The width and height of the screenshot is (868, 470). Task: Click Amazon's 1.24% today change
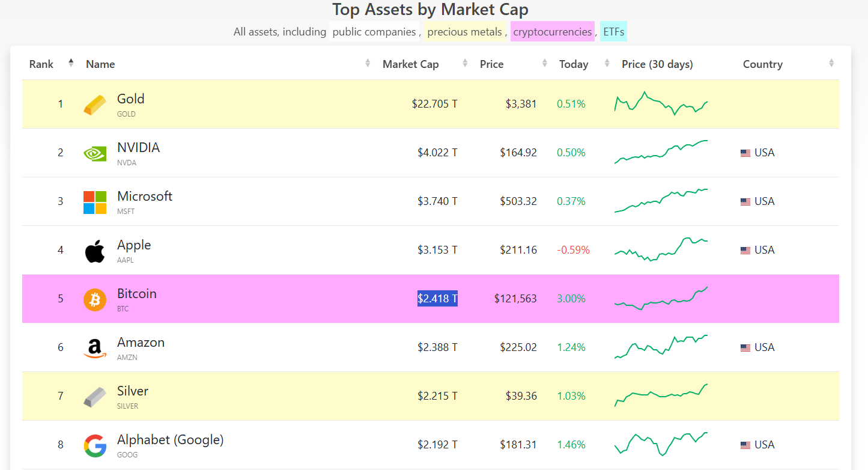coord(571,348)
